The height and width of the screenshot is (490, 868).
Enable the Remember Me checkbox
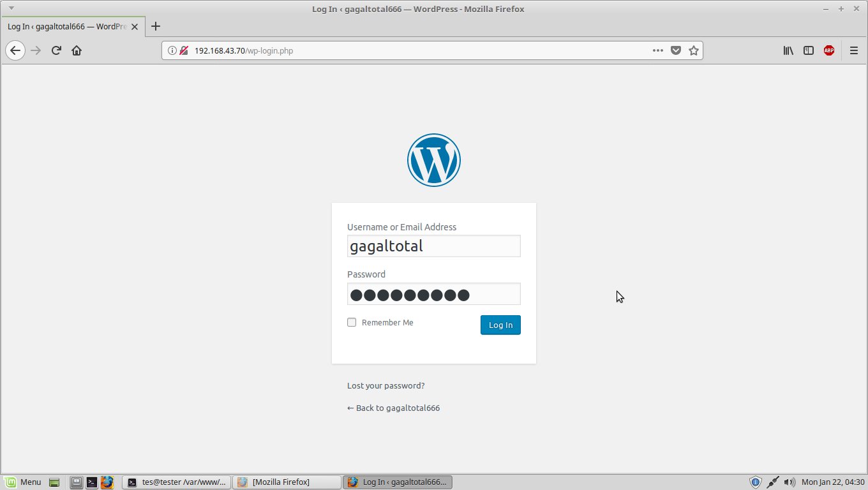[352, 322]
